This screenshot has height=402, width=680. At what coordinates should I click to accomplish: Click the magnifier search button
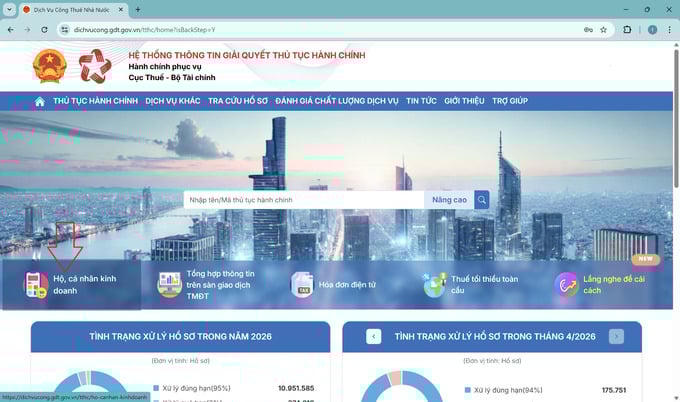(482, 200)
